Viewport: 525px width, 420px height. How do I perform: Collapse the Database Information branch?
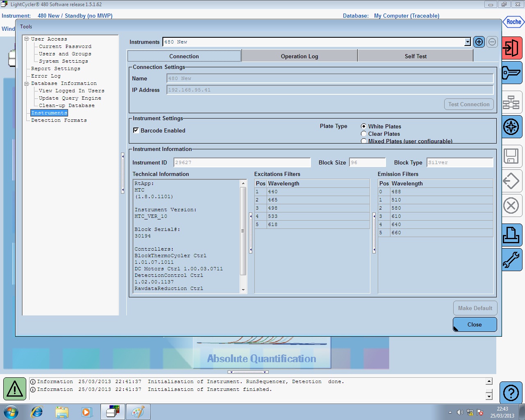click(x=26, y=83)
